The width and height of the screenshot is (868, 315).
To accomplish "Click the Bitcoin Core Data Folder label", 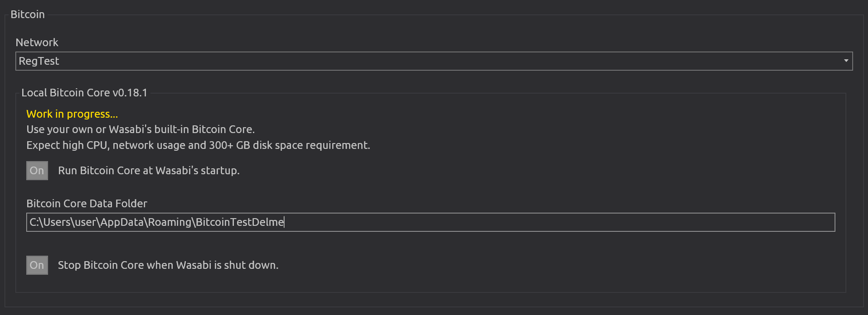I will coord(87,203).
